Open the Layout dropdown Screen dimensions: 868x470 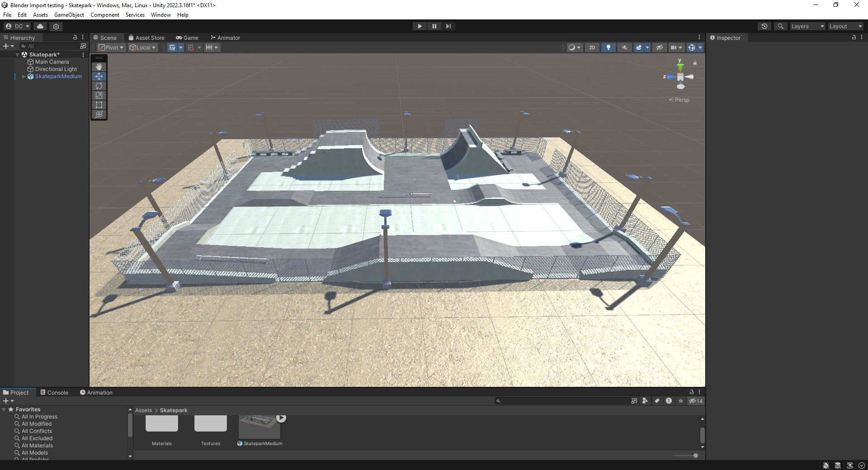tap(845, 26)
